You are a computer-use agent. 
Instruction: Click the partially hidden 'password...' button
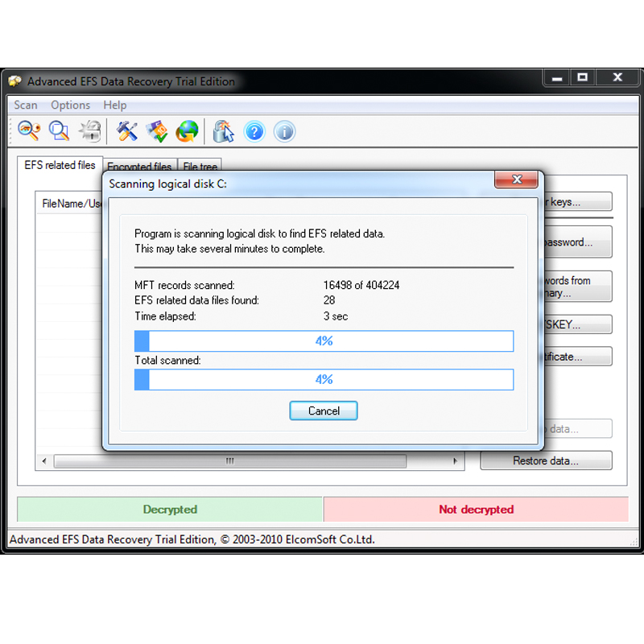tap(578, 242)
